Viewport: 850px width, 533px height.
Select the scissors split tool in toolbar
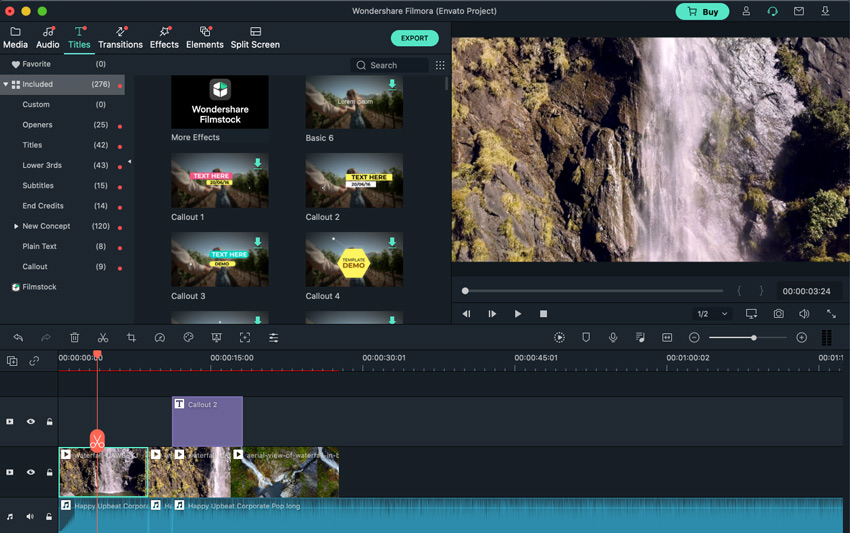coord(103,338)
